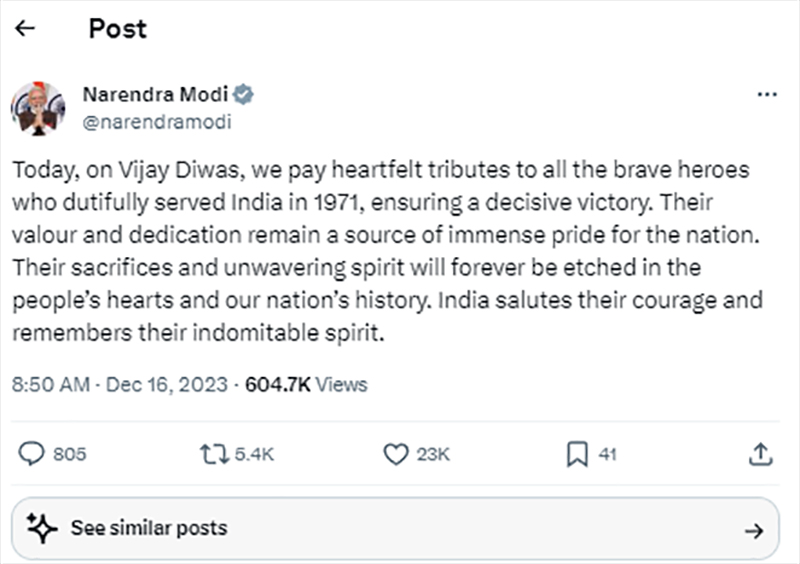Screen dimensions: 800x564
Task: Bookmark this post
Action: (x=577, y=454)
